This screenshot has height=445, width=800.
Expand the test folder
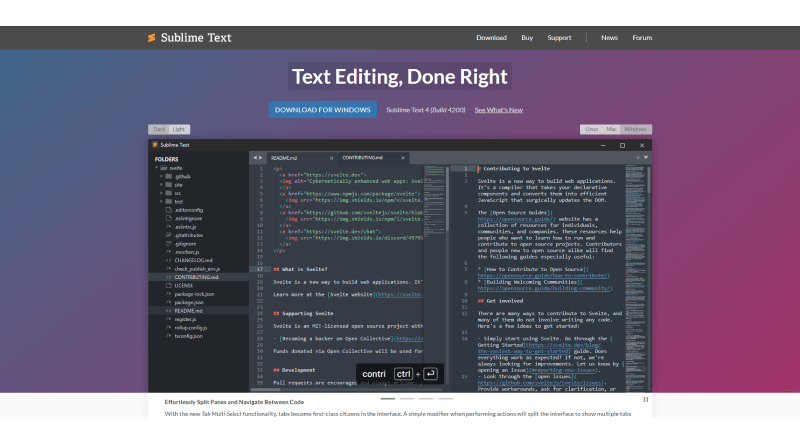tap(161, 202)
